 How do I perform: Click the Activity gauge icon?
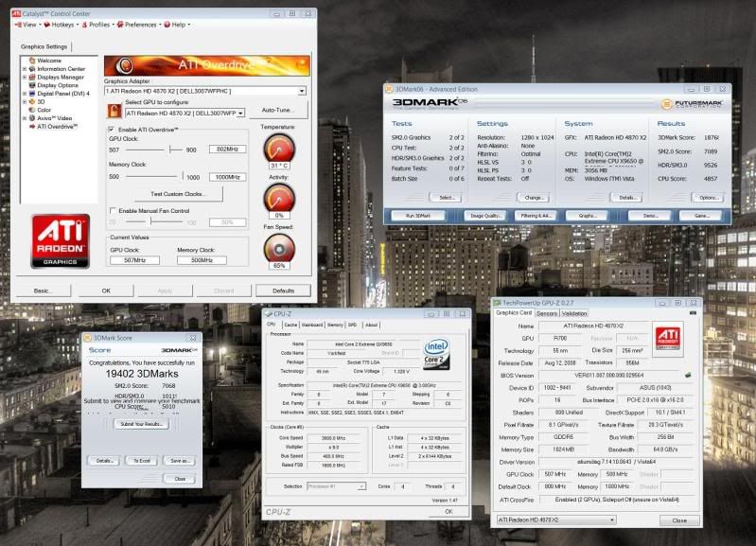[279, 198]
